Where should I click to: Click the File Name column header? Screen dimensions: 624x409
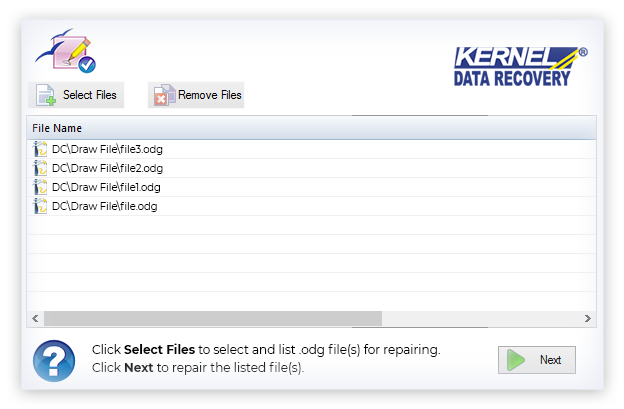pyautogui.click(x=312, y=128)
